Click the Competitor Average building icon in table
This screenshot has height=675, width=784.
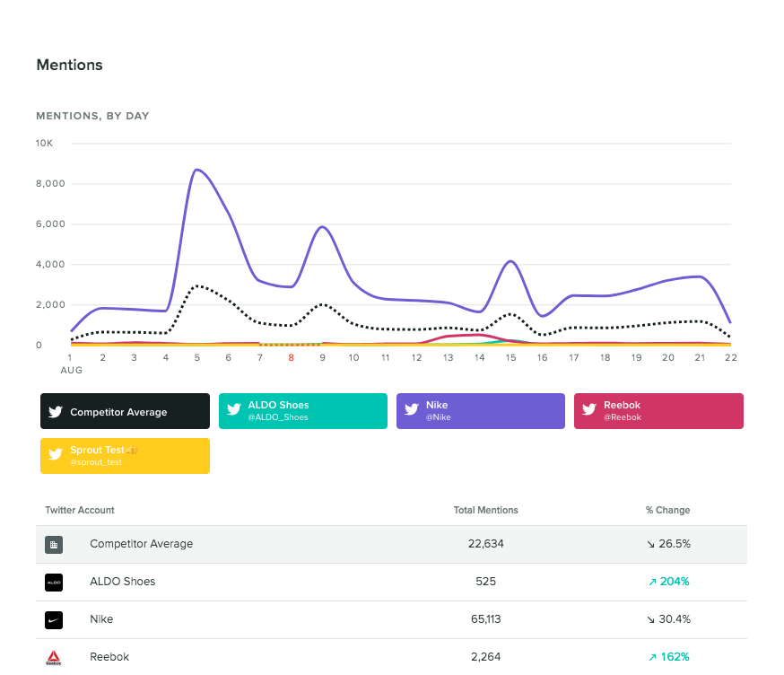tap(54, 545)
